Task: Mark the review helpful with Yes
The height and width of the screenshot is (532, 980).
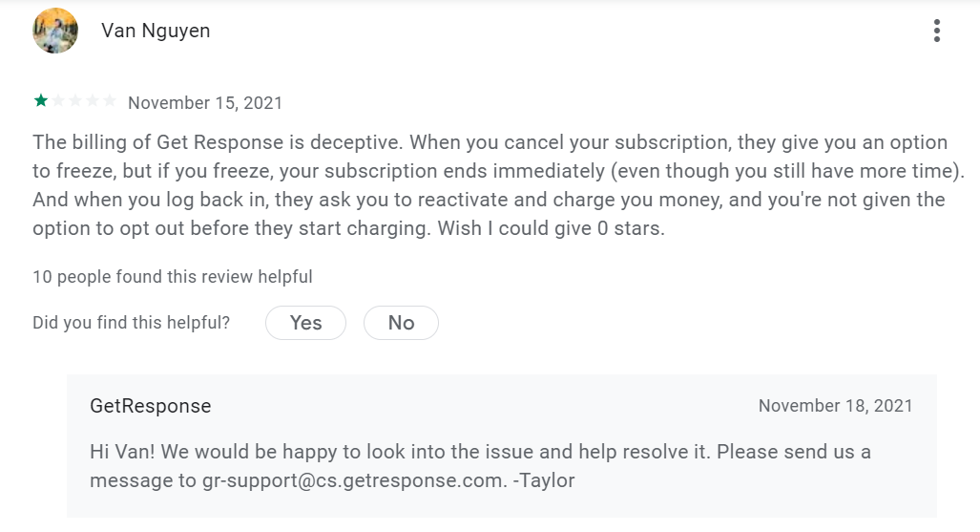Action: [305, 323]
